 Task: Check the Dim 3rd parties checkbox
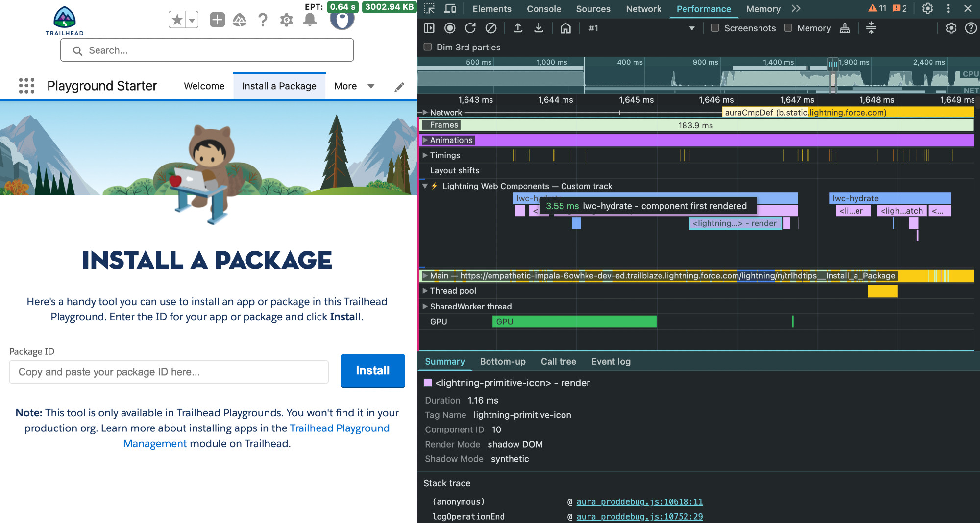pos(428,47)
